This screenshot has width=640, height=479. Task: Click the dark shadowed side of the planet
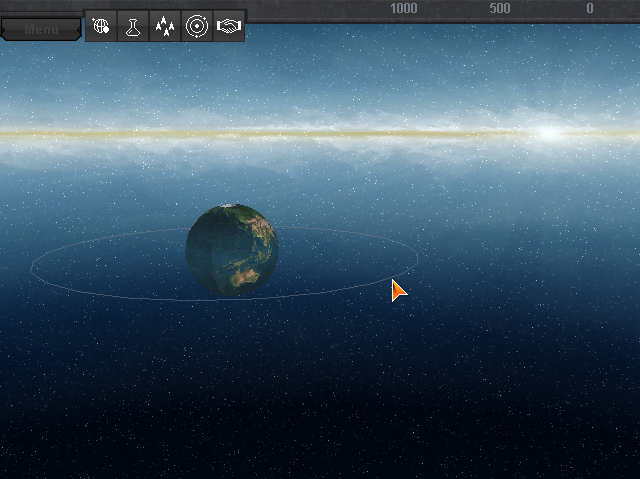(x=204, y=250)
